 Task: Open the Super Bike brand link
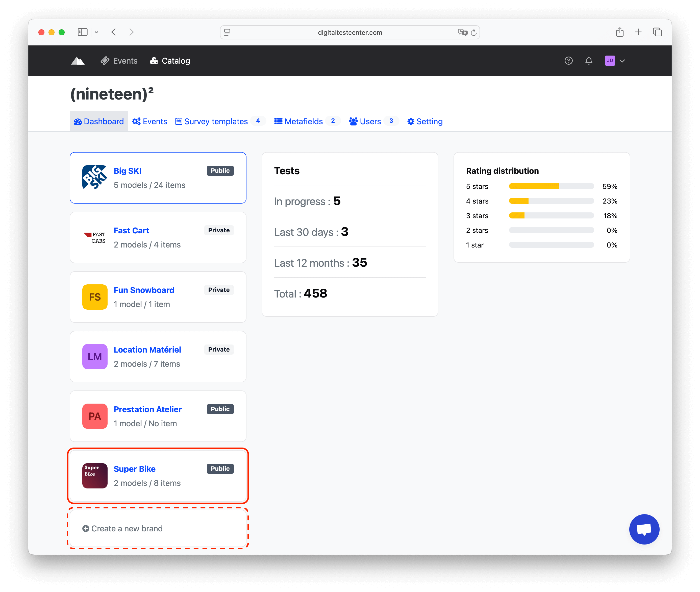134,469
